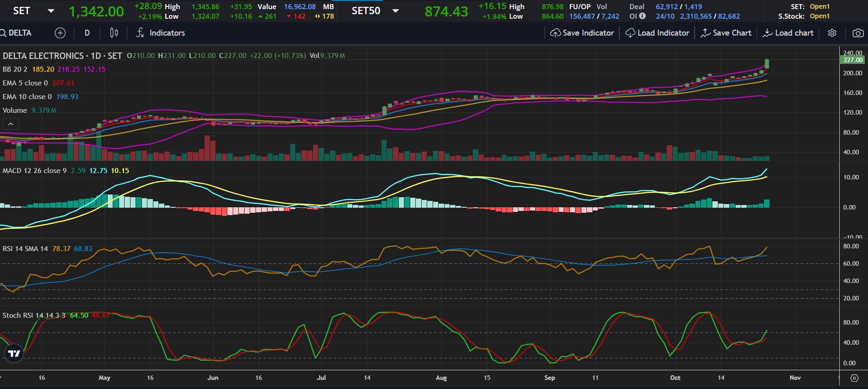Screen dimensions: 868x389
Task: Click the Save Indicator button
Action: click(x=582, y=33)
